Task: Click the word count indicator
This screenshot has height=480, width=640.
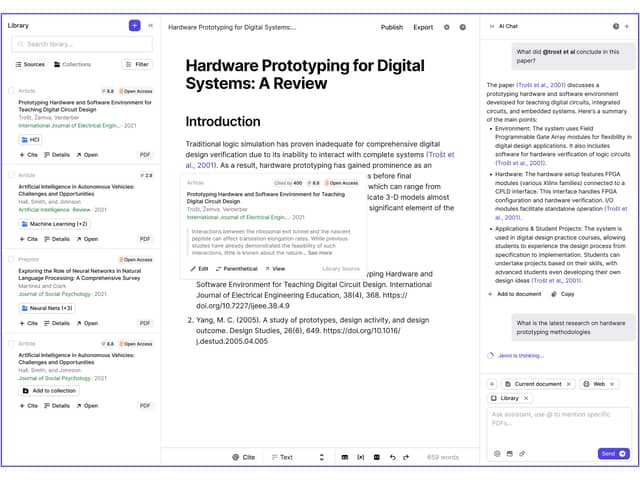Action: (x=443, y=457)
